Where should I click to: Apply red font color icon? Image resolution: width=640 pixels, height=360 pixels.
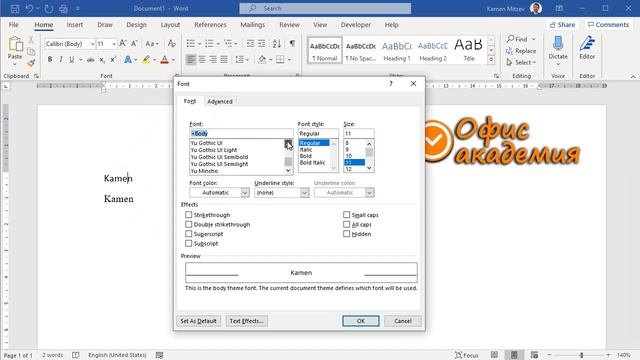click(x=164, y=60)
